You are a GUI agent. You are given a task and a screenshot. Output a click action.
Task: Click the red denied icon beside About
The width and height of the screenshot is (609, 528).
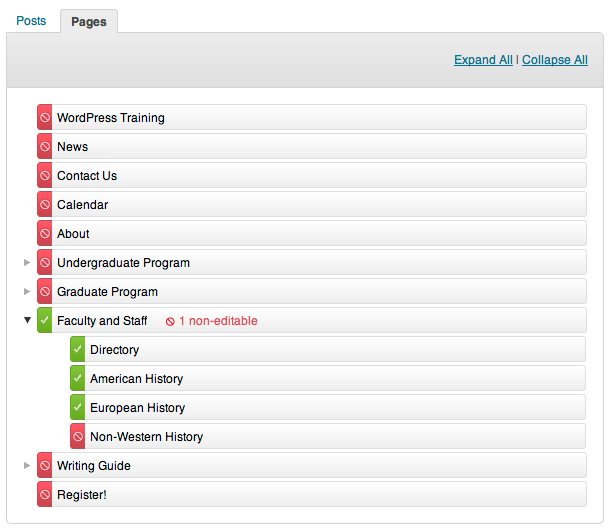[45, 233]
